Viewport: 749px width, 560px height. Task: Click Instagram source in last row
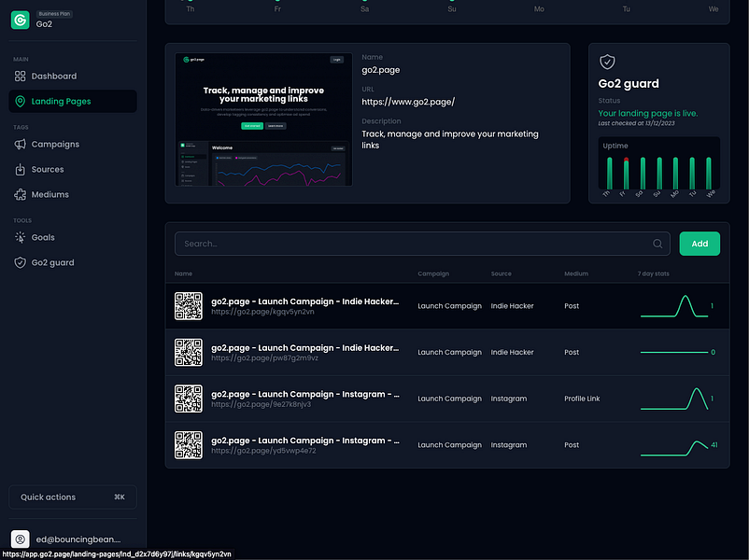coord(509,445)
